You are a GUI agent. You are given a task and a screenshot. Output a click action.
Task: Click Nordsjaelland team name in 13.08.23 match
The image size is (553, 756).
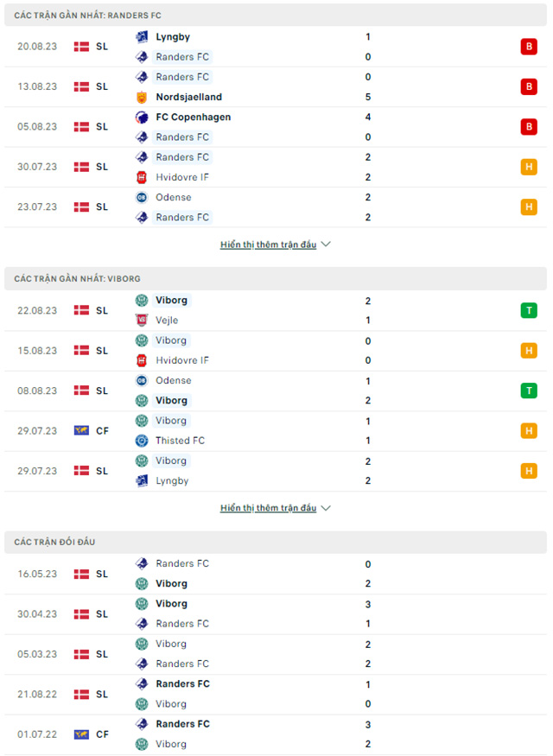[188, 98]
